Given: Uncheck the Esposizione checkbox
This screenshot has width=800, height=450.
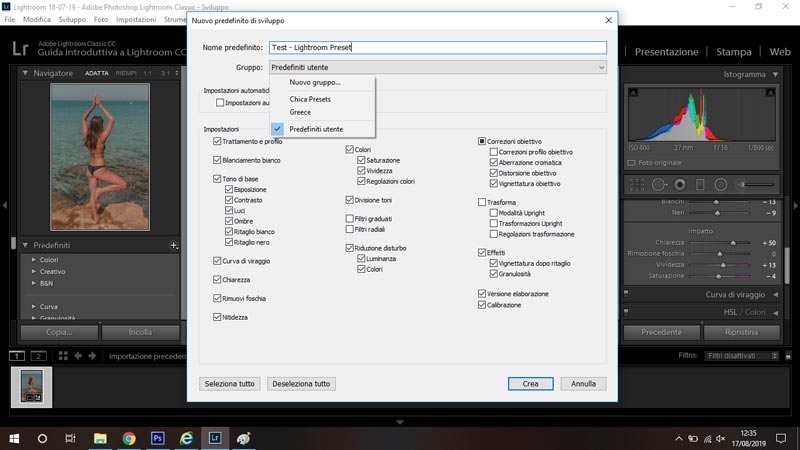Looking at the screenshot, I should [229, 189].
